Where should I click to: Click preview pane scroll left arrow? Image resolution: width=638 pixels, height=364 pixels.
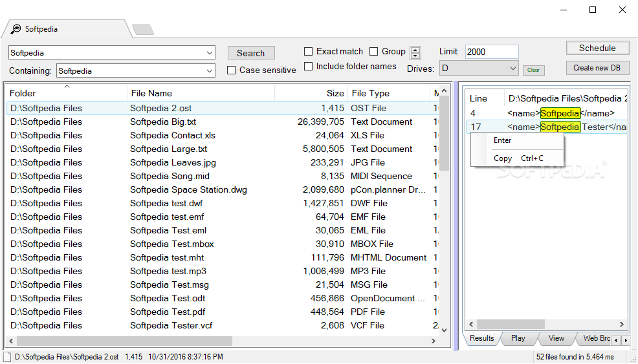pyautogui.click(x=471, y=324)
